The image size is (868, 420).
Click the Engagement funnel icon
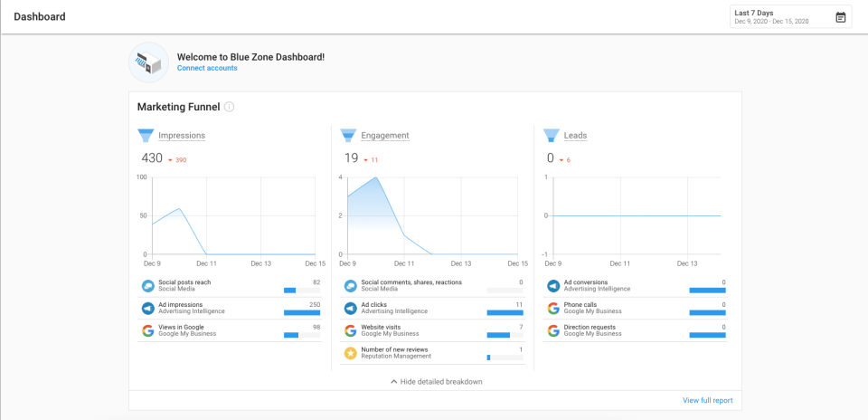348,136
